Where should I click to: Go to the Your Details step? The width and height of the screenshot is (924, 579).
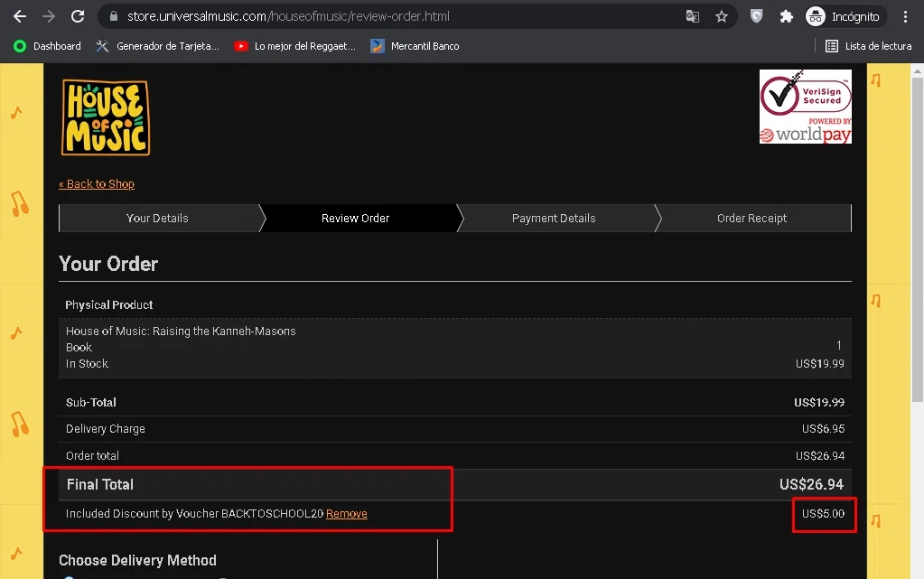coord(157,219)
